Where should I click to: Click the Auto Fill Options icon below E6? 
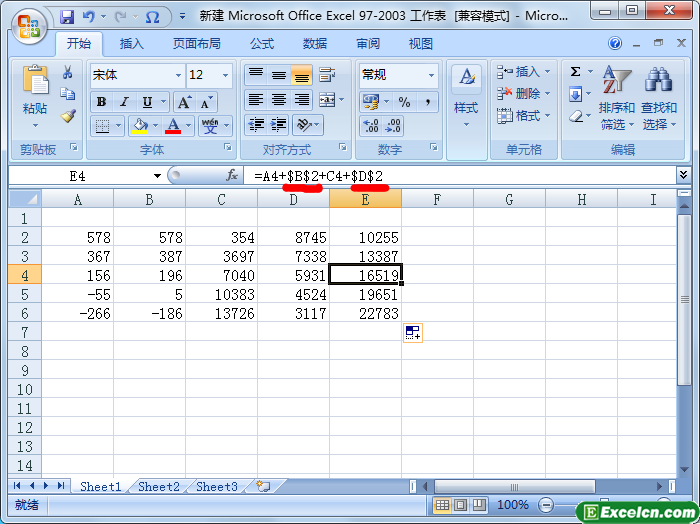pyautogui.click(x=412, y=333)
